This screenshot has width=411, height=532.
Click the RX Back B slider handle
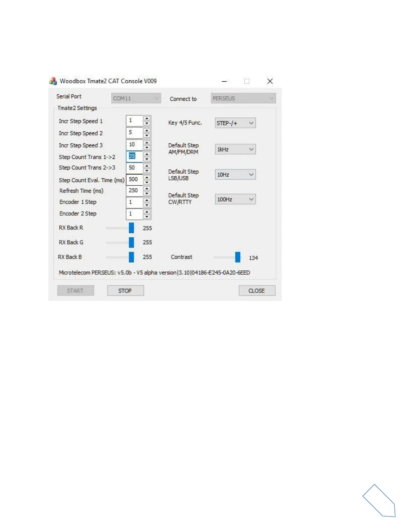(131, 257)
